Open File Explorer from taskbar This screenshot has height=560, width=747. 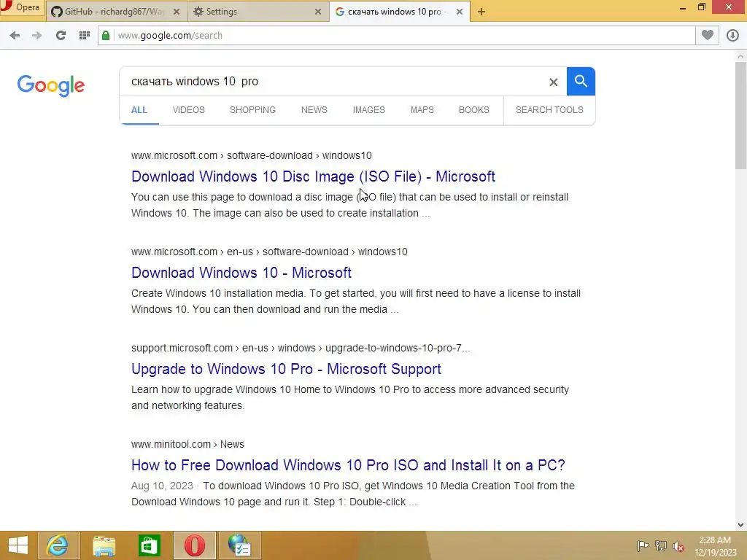point(104,545)
